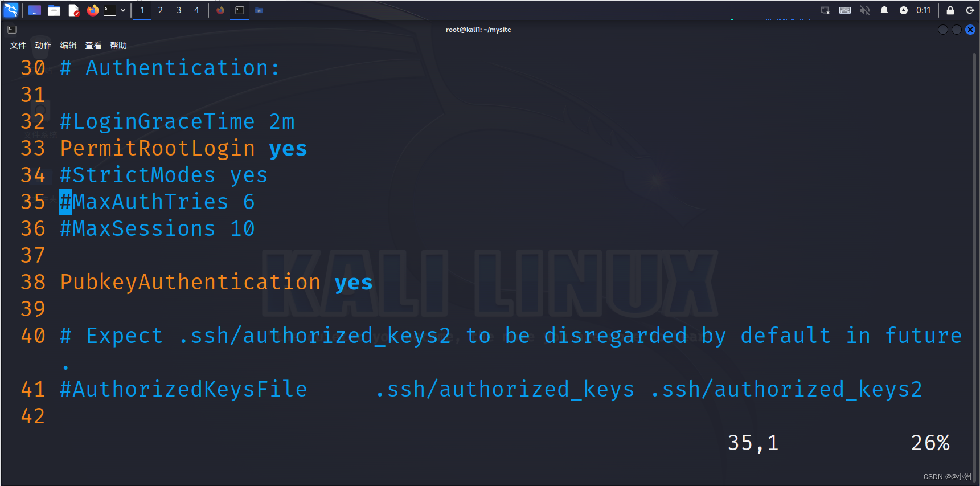Image resolution: width=980 pixels, height=486 pixels.
Task: Select the running terminal window in the taskbar
Action: [x=239, y=10]
